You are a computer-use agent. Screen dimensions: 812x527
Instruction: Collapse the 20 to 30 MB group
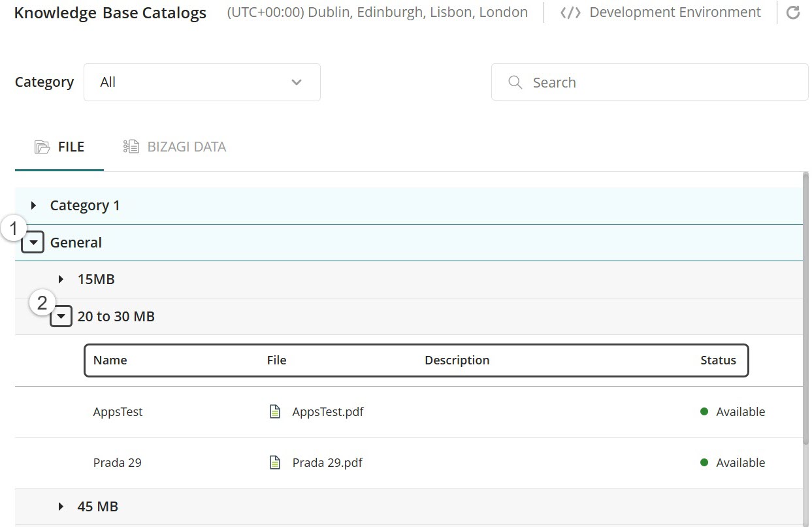click(60, 315)
